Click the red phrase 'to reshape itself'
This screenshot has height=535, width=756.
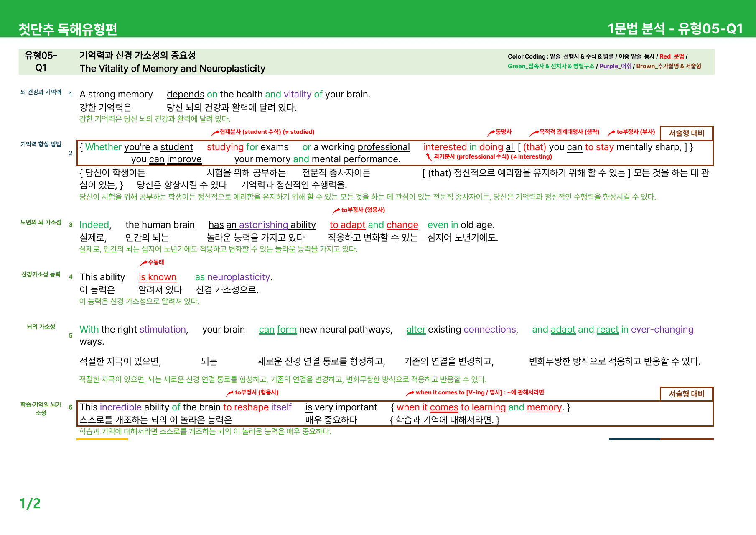coord(257,407)
